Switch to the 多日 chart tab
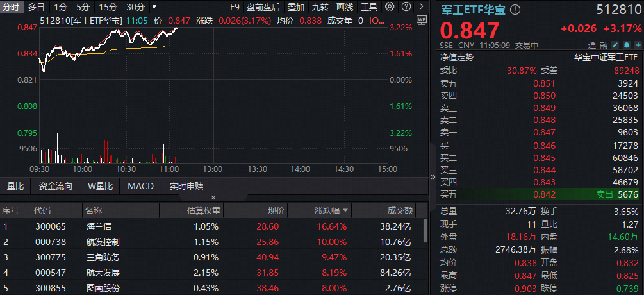 point(36,8)
